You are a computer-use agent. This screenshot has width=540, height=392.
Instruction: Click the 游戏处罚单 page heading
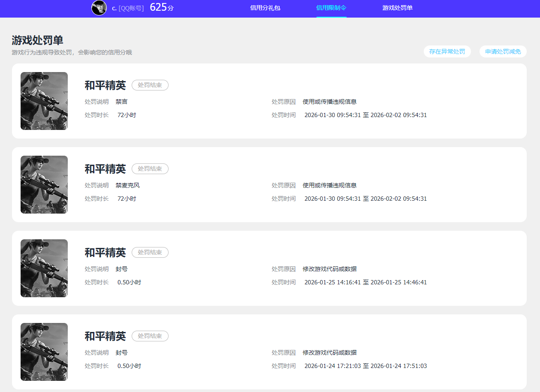tap(37, 40)
